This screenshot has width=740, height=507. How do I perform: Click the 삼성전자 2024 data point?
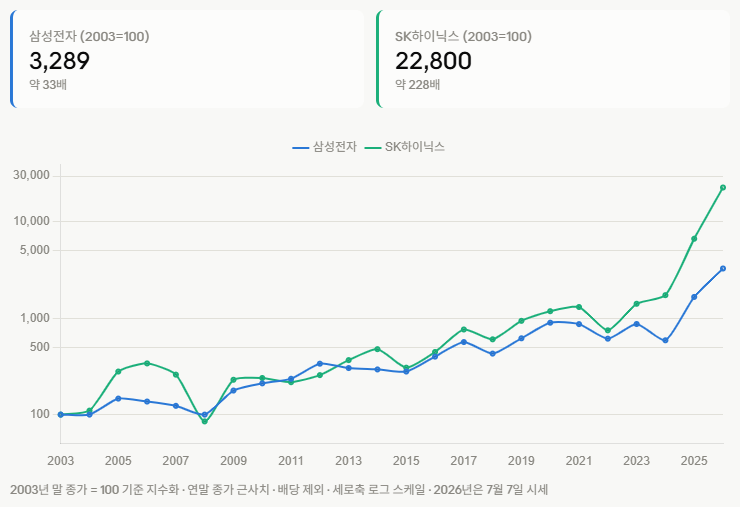click(665, 340)
